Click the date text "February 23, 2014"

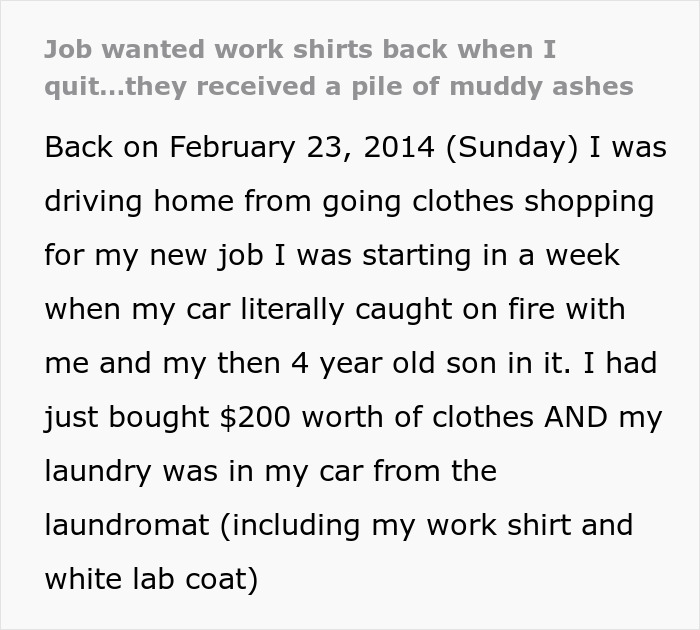[x=302, y=147]
